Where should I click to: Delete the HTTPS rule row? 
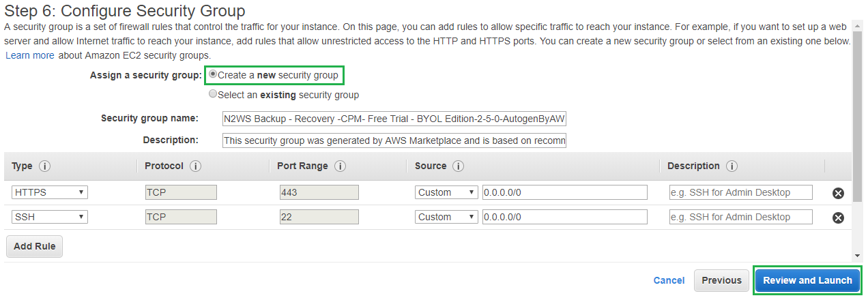pyautogui.click(x=838, y=193)
